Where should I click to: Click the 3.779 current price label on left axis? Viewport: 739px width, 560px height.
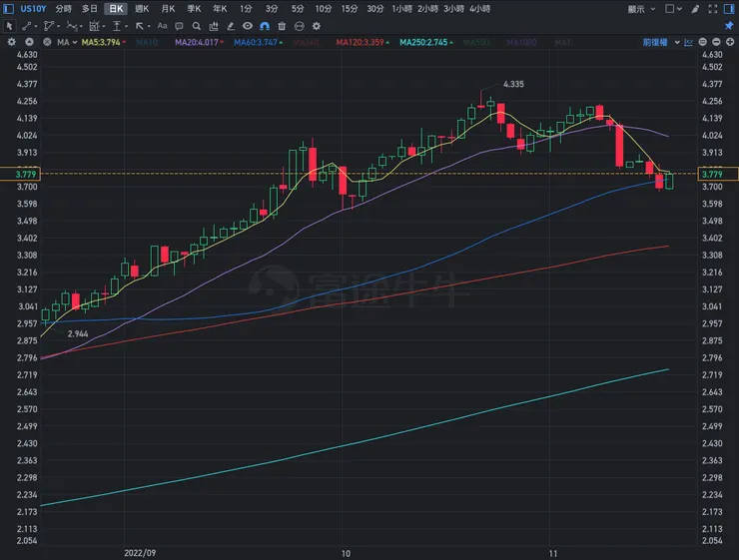(x=20, y=174)
